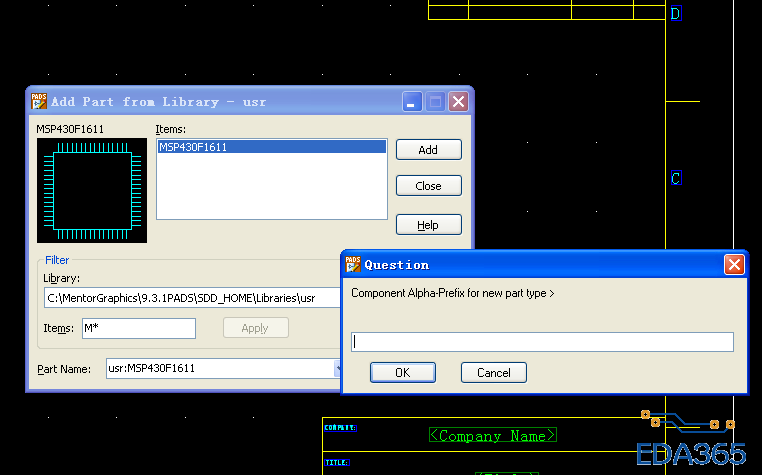Click the zone label C on the schematic border
Screen dimensions: 762x475
[675, 178]
